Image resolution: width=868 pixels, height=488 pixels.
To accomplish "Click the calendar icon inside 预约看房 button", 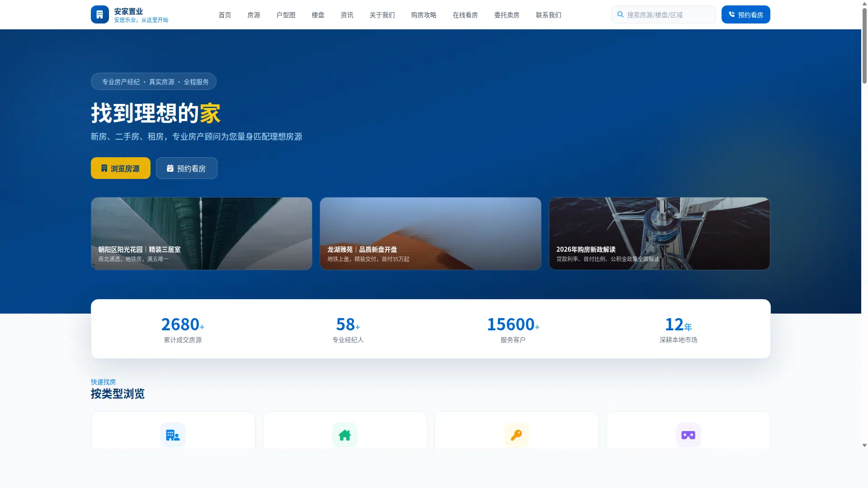I will 170,168.
